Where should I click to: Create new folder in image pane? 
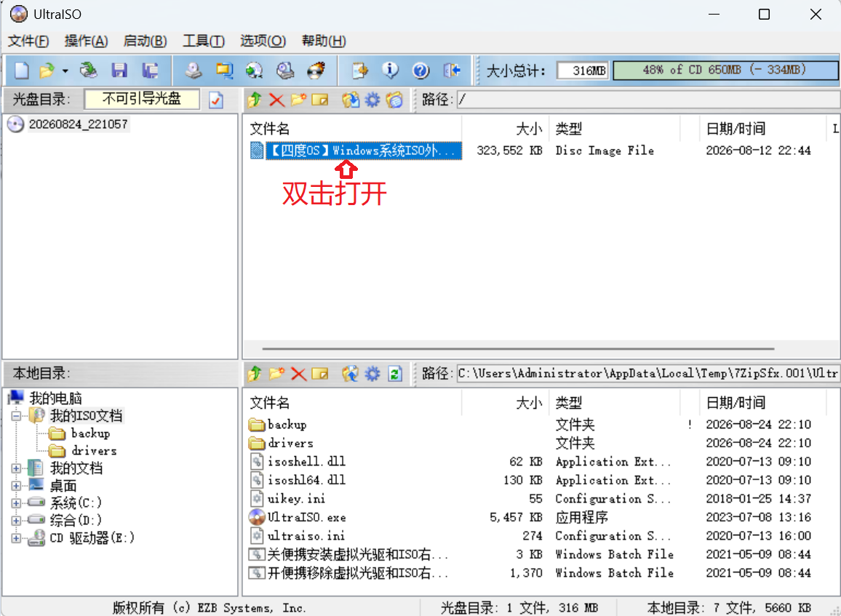pos(299,100)
